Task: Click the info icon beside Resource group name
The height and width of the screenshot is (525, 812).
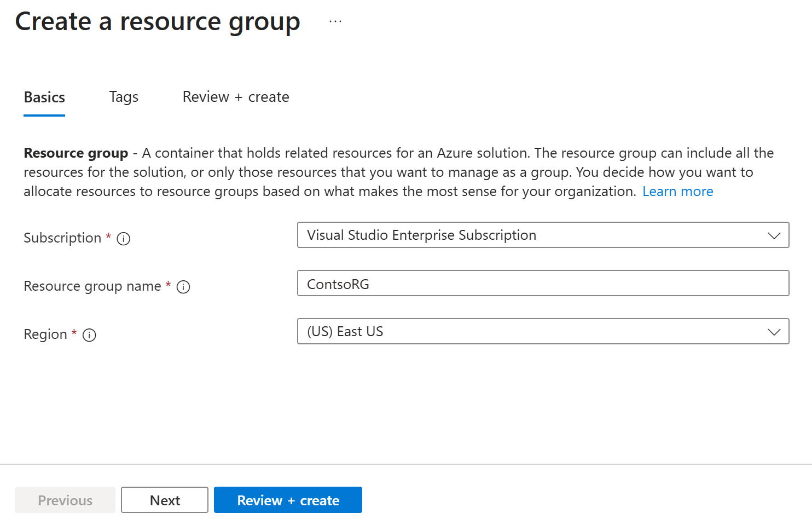Action: click(183, 287)
